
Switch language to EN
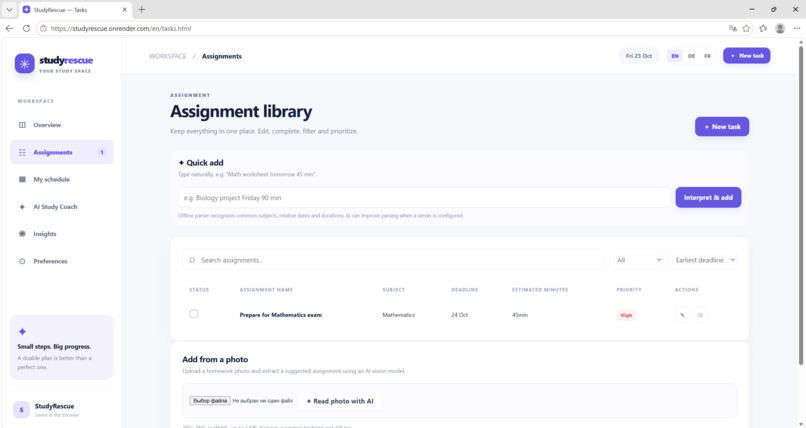click(675, 56)
